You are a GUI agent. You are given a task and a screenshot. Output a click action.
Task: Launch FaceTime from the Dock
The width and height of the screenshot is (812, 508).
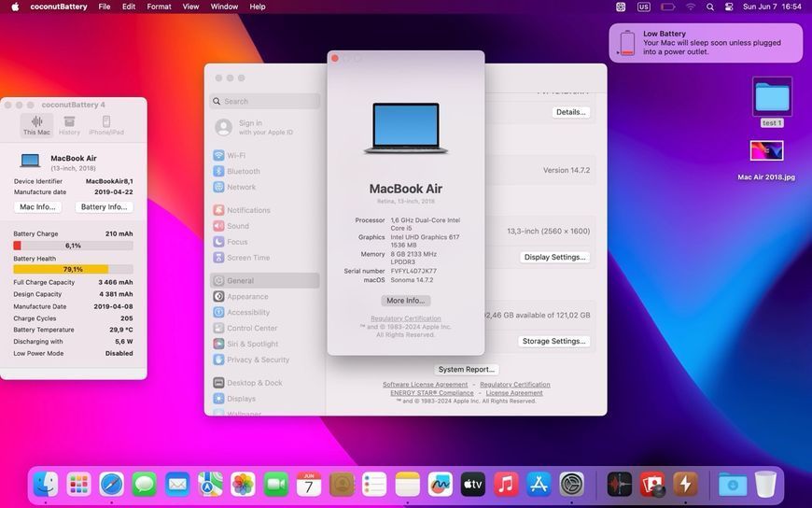pyautogui.click(x=276, y=485)
